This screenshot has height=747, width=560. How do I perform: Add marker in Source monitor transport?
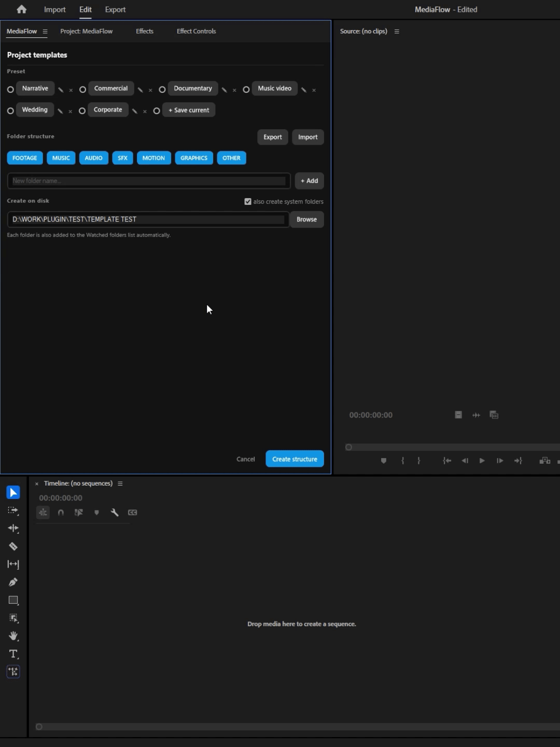(x=384, y=461)
